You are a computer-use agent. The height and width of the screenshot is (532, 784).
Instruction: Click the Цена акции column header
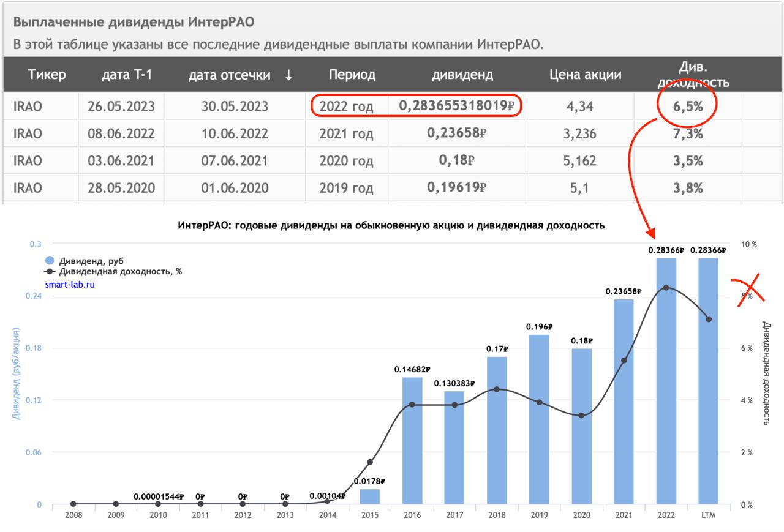[585, 75]
